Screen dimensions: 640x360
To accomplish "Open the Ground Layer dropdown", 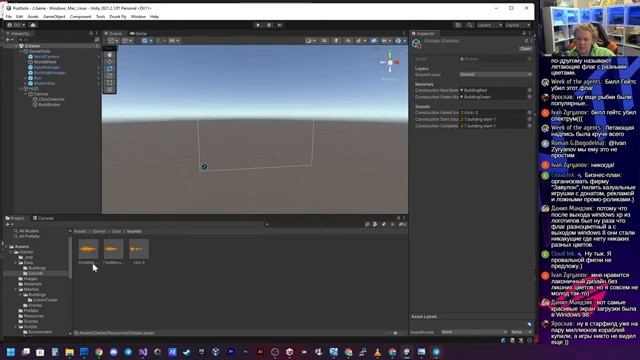I will click(x=496, y=74).
